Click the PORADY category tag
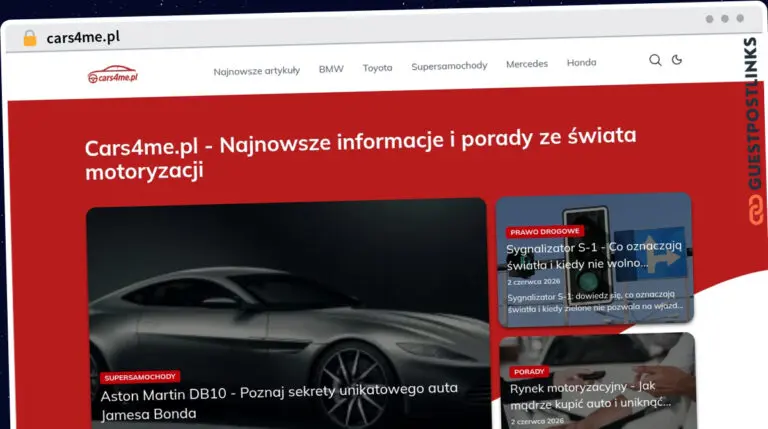The image size is (768, 429). (529, 372)
